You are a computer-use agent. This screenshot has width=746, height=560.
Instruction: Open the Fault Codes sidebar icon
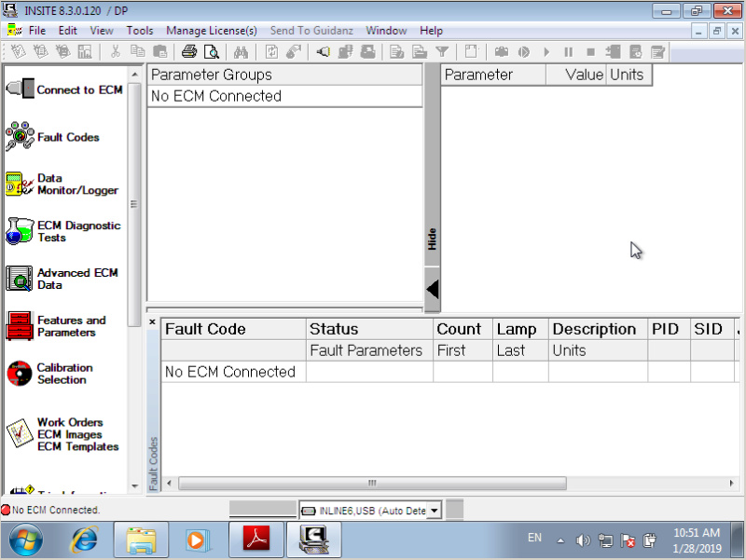point(20,136)
